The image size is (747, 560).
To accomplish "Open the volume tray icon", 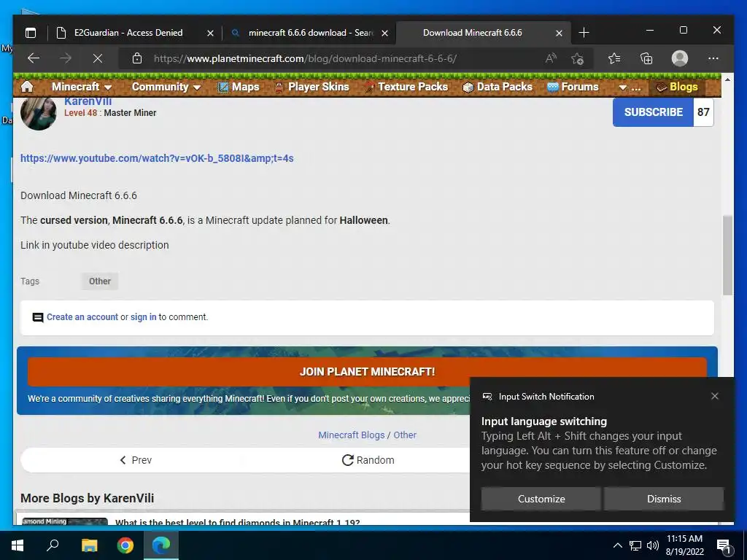I will [653, 545].
